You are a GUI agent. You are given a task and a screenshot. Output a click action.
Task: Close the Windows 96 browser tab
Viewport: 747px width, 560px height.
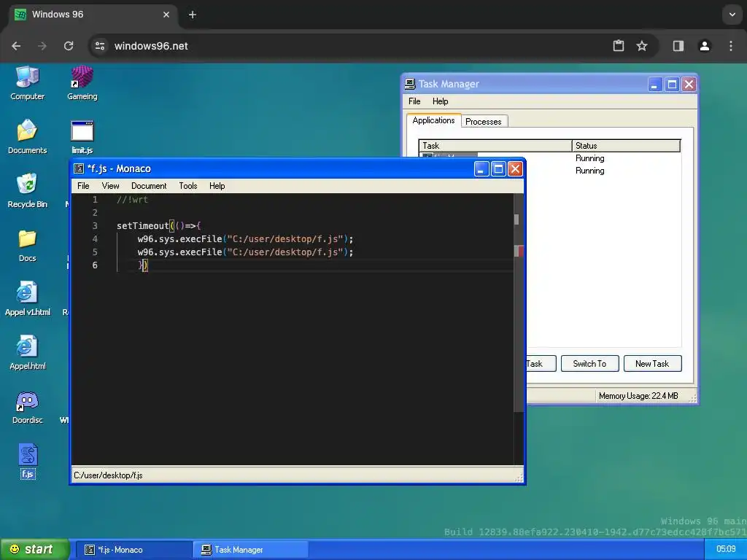click(166, 15)
